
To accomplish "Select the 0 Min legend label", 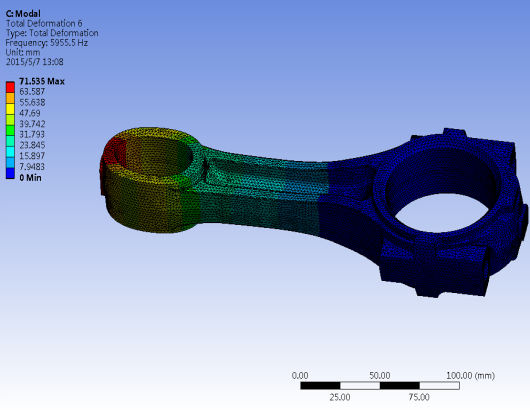I will point(30,177).
